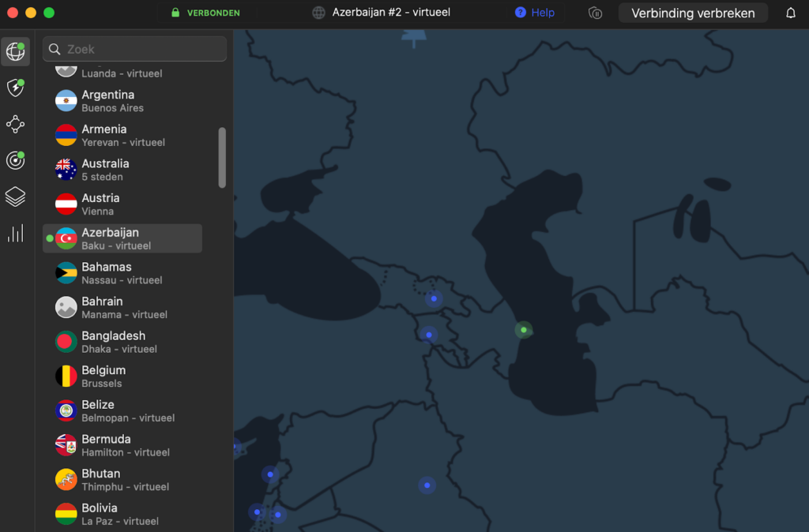The width and height of the screenshot is (809, 532).
Task: Click the Belgium flag icon
Action: click(x=66, y=377)
